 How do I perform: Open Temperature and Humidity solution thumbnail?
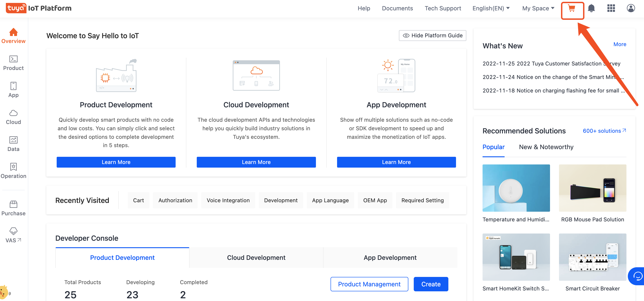click(x=516, y=188)
